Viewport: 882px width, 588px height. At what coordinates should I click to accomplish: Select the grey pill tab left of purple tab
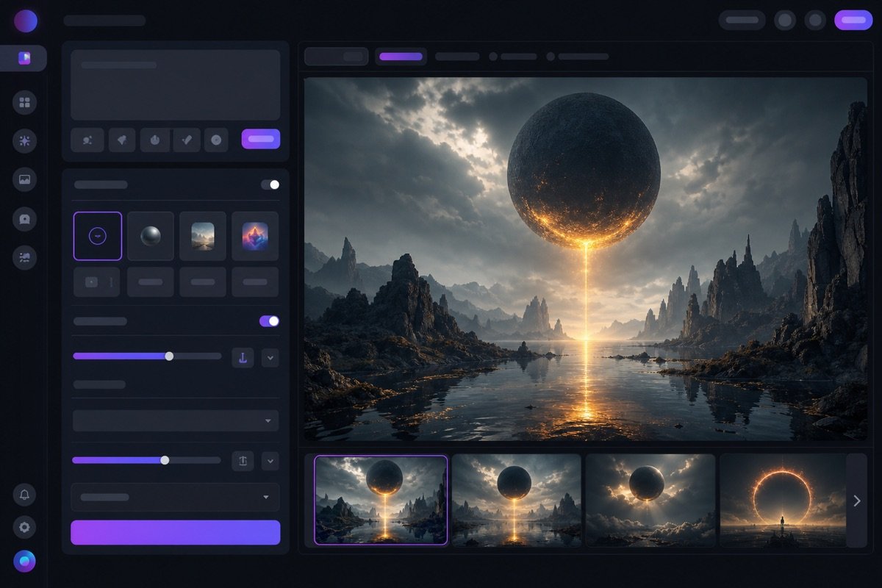click(x=336, y=57)
